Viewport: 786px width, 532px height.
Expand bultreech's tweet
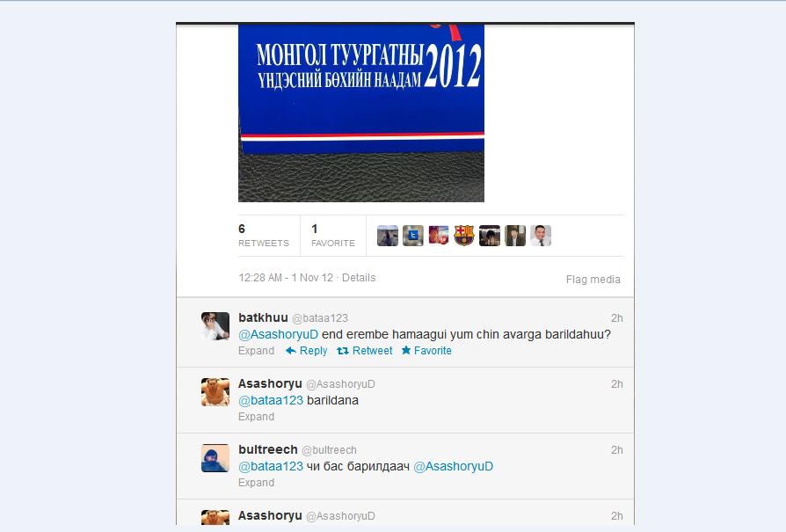(x=256, y=483)
